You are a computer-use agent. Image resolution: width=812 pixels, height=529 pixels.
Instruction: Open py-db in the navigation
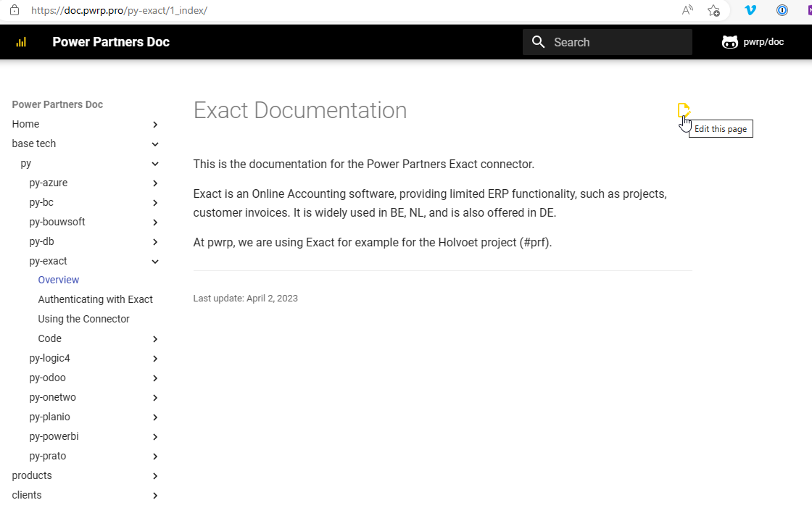point(41,242)
